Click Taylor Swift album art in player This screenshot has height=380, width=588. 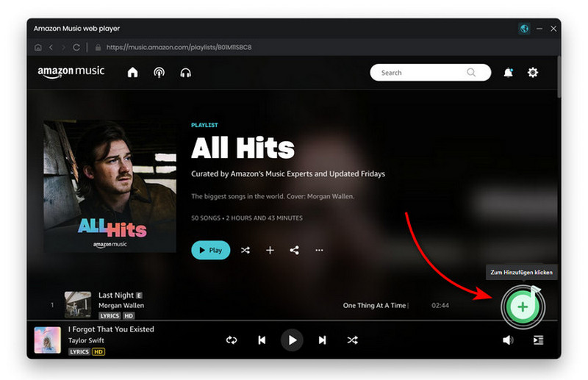pyautogui.click(x=48, y=340)
